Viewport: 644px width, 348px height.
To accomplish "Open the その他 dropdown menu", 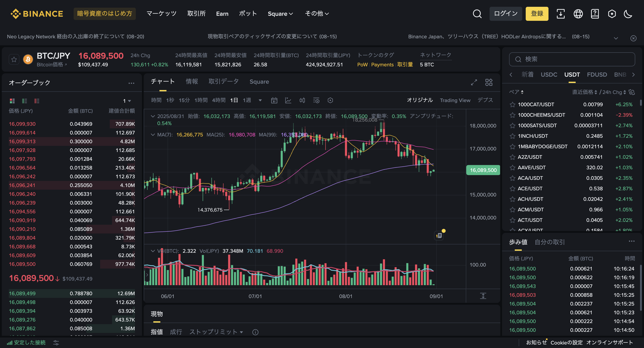I will [x=317, y=14].
